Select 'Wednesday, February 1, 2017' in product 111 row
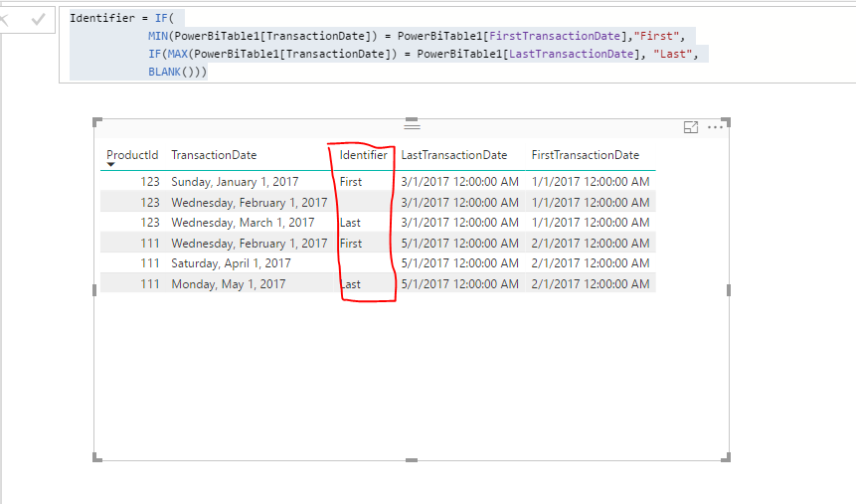This screenshot has height=504, width=856. (250, 243)
